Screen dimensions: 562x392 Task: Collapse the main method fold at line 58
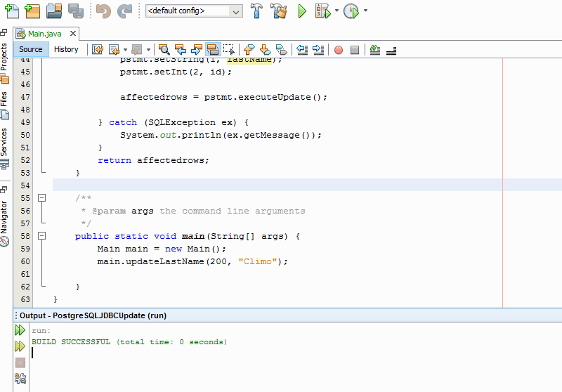42,236
